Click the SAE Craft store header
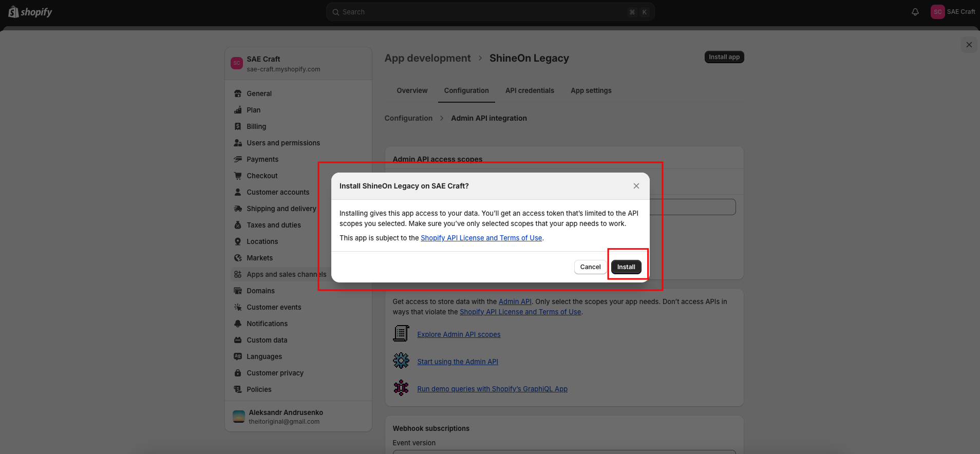980x454 pixels. click(x=298, y=64)
